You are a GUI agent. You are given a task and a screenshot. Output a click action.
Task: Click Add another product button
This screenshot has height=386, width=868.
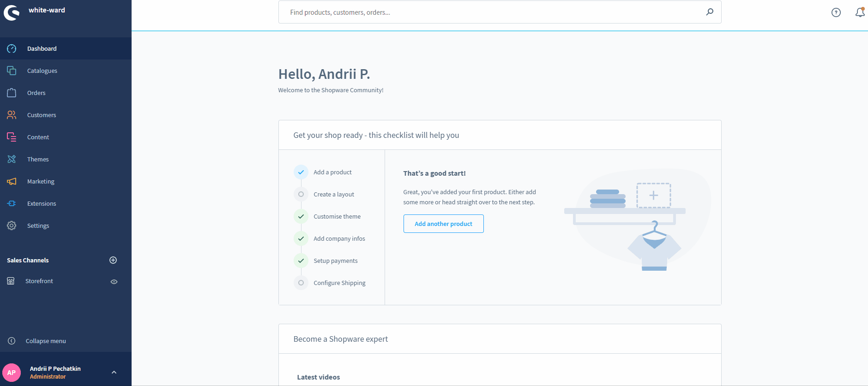coord(443,224)
